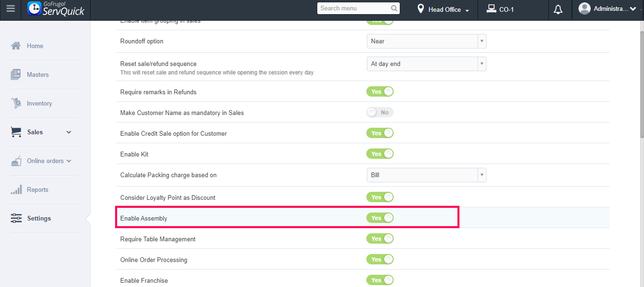The width and height of the screenshot is (644, 287).
Task: Click the CO-1 counter icon
Action: pyautogui.click(x=491, y=9)
